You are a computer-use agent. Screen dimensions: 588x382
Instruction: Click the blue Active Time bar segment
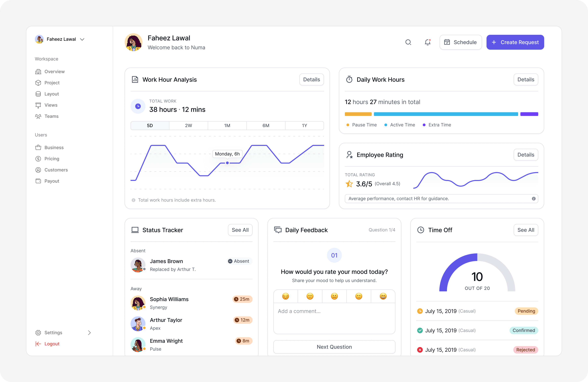coord(446,114)
